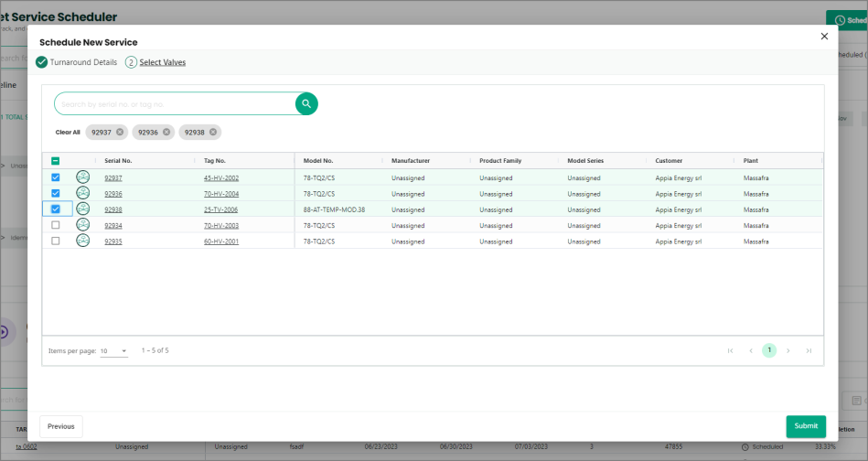Image resolution: width=868 pixels, height=461 pixels.
Task: Uncheck the checkbox for valve 92937
Action: pos(56,177)
